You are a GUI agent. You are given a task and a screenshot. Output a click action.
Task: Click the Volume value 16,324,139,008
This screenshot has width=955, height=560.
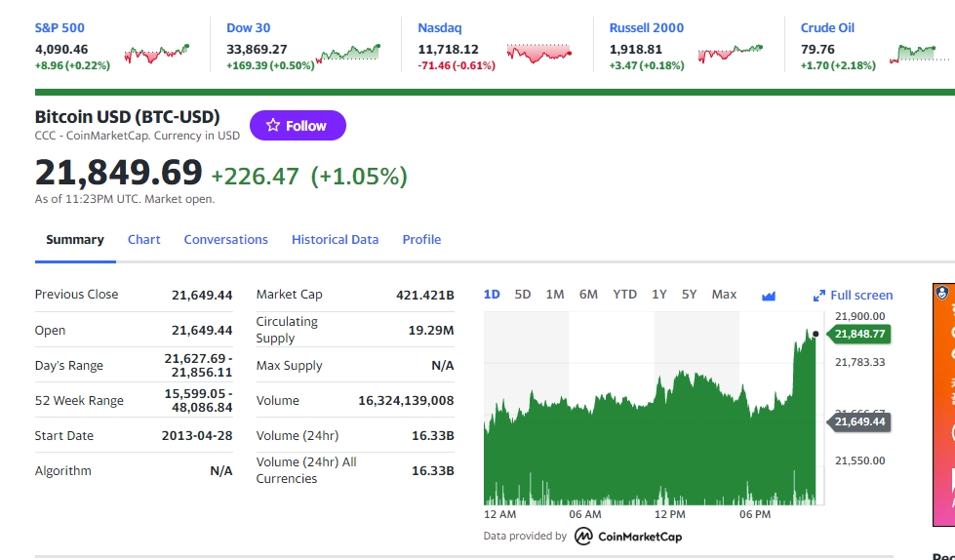coord(406,400)
